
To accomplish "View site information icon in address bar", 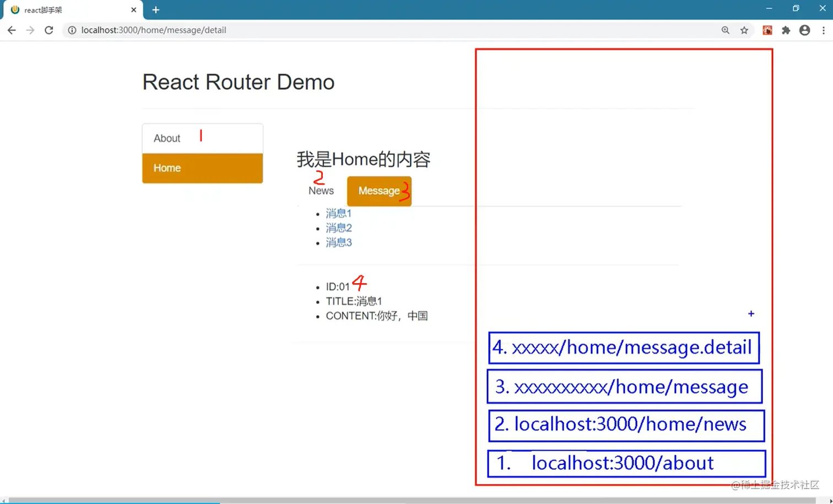I will (x=72, y=30).
